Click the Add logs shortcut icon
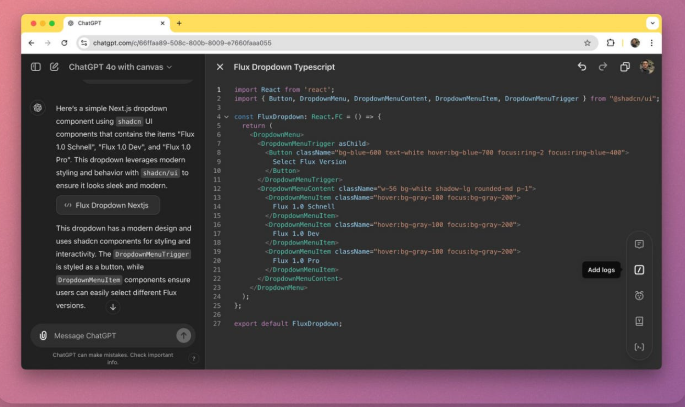This screenshot has height=407, width=685. [639, 270]
